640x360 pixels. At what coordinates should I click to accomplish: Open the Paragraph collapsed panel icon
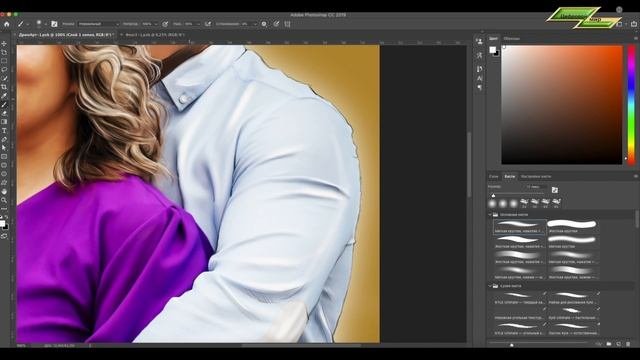point(479,87)
